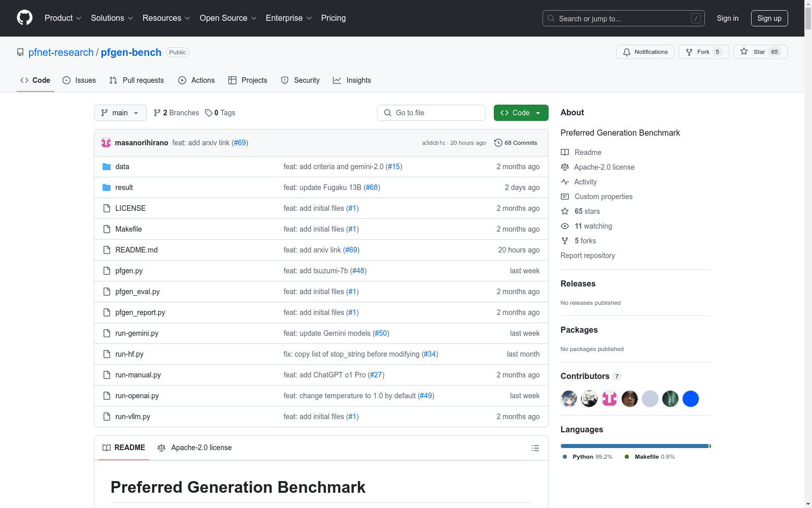Switch to the Security tab
812x508 pixels.
(300, 80)
